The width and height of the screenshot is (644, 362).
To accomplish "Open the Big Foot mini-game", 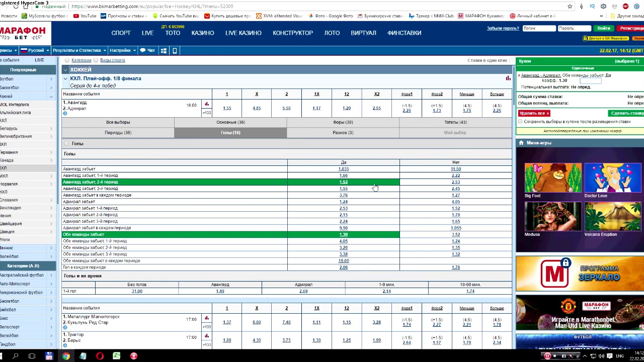I will [x=553, y=178].
